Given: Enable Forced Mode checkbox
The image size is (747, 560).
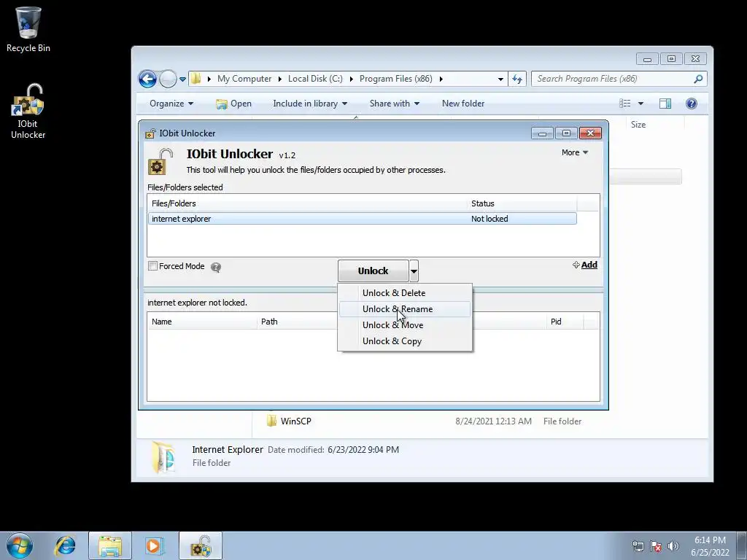Looking at the screenshot, I should [x=153, y=266].
